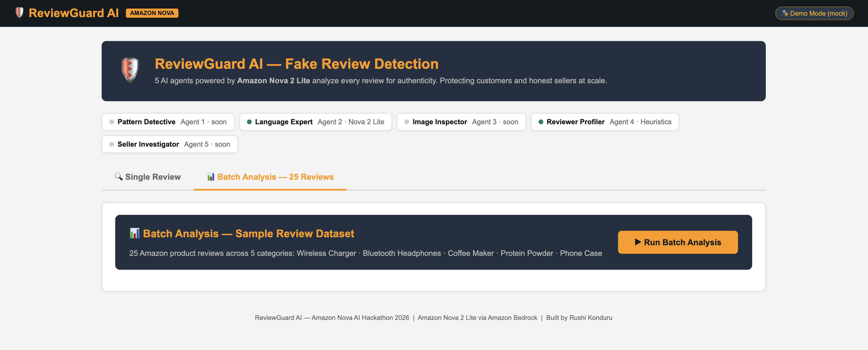Click the green status dot for Language Expert
Image resolution: width=868 pixels, height=350 pixels.
pos(249,122)
